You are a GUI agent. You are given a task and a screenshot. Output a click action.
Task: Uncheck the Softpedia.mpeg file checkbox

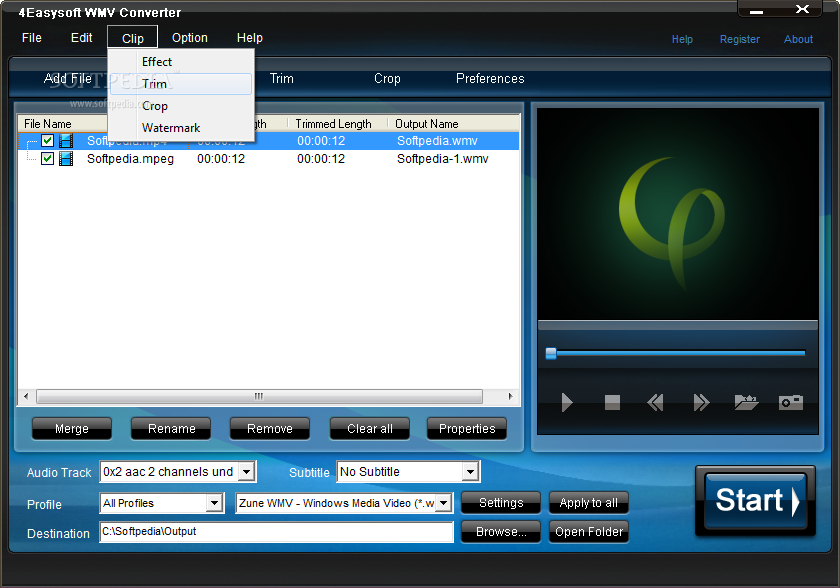(x=47, y=159)
